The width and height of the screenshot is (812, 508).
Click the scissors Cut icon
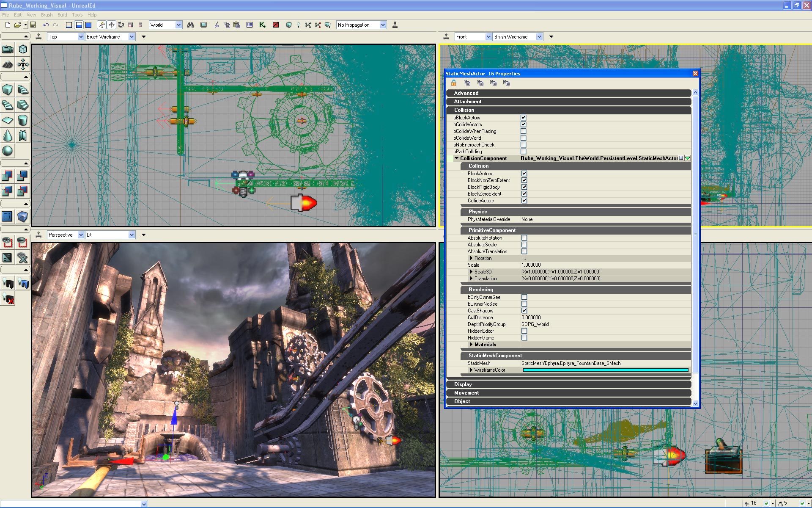(217, 25)
